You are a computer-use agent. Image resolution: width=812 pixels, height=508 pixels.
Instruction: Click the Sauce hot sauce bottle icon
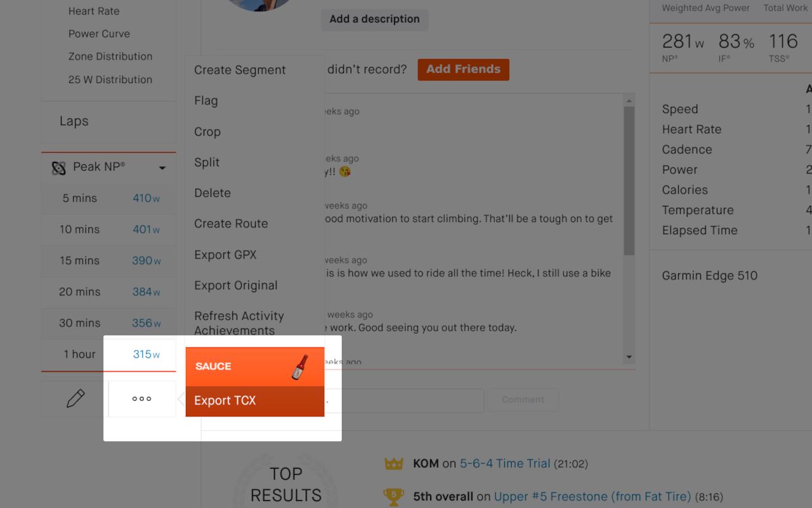tap(300, 367)
